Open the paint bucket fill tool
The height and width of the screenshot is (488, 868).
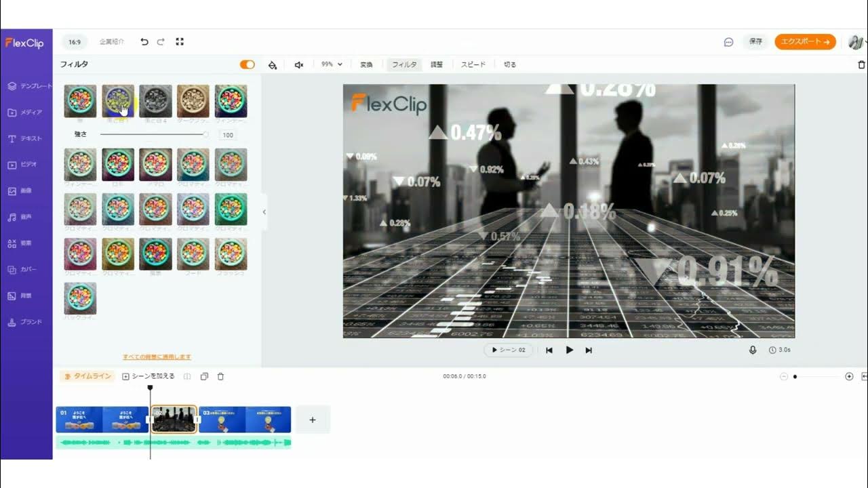(x=273, y=65)
